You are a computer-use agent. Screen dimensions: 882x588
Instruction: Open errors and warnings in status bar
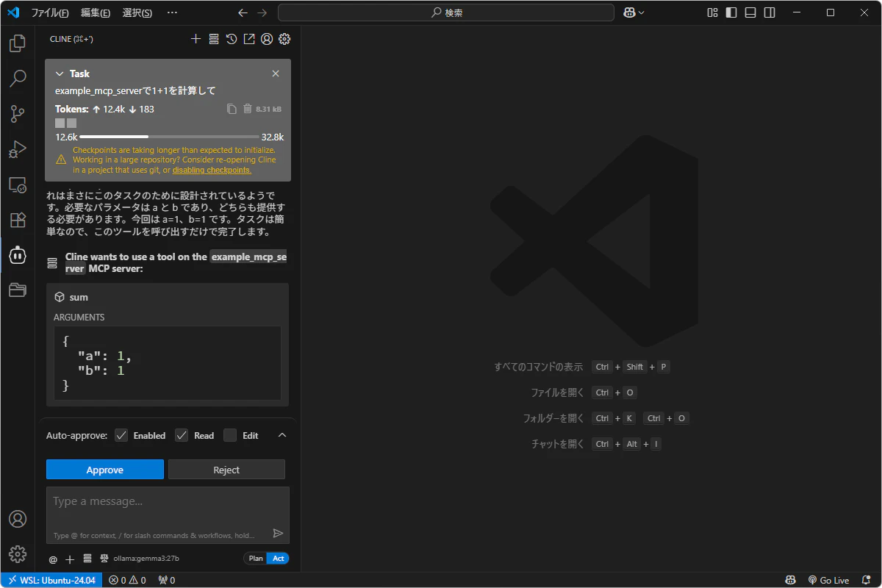pyautogui.click(x=127, y=580)
